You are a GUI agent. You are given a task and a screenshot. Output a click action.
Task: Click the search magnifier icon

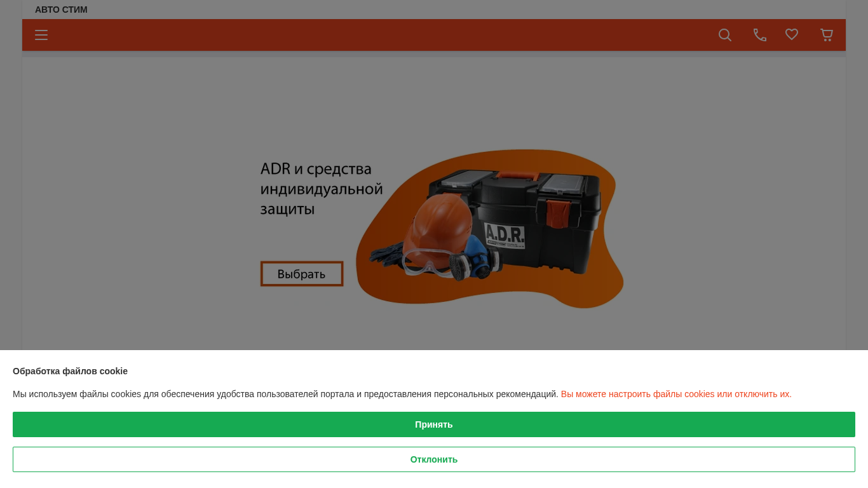click(x=725, y=35)
